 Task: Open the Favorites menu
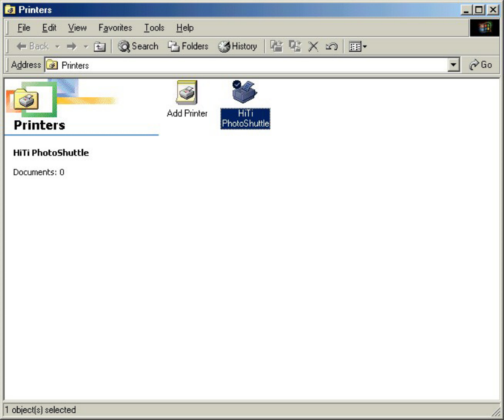115,28
